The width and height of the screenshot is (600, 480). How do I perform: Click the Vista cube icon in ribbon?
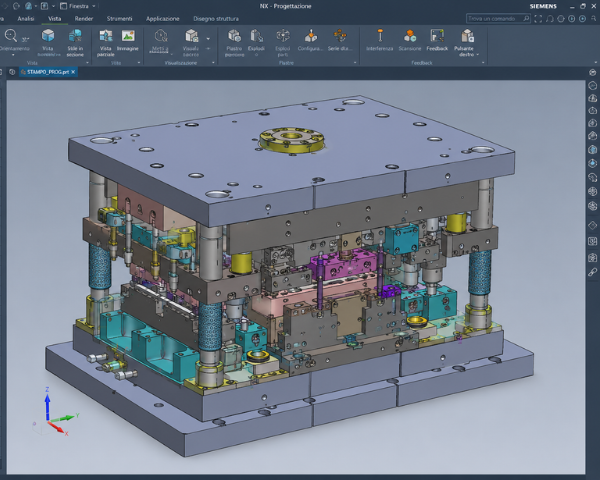pyautogui.click(x=48, y=36)
